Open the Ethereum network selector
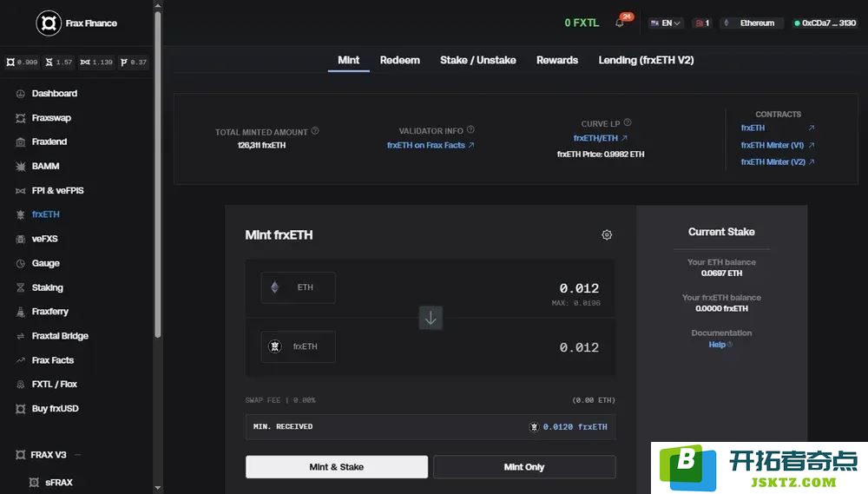Image resolution: width=868 pixels, height=494 pixels. coord(751,23)
